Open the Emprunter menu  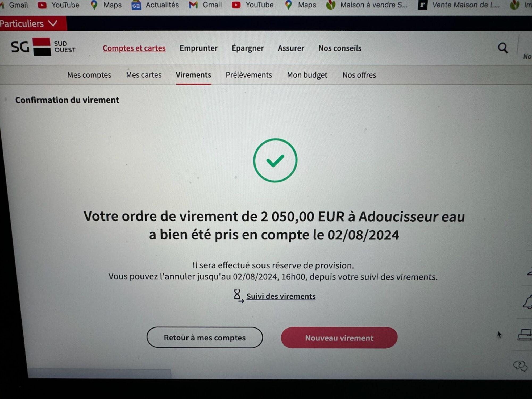(x=198, y=48)
